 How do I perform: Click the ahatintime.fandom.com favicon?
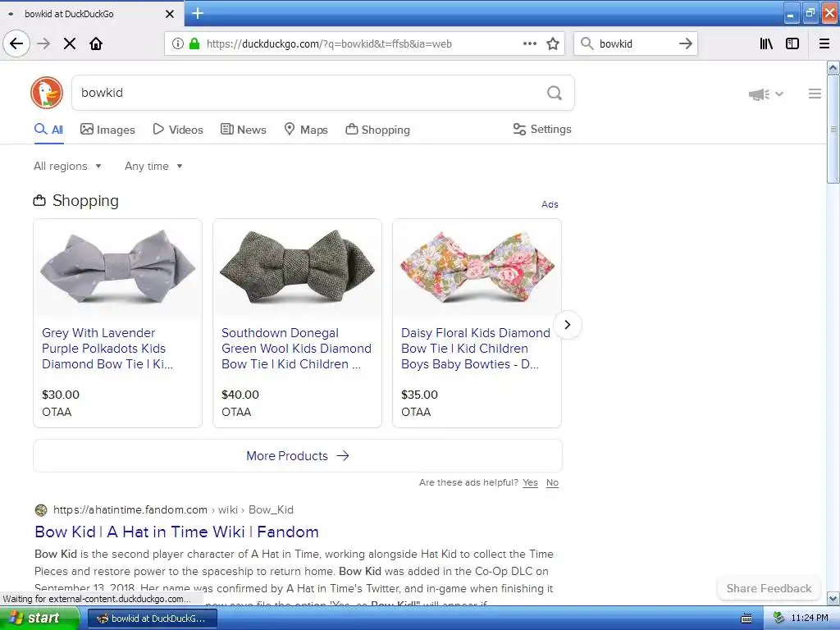[x=41, y=510]
